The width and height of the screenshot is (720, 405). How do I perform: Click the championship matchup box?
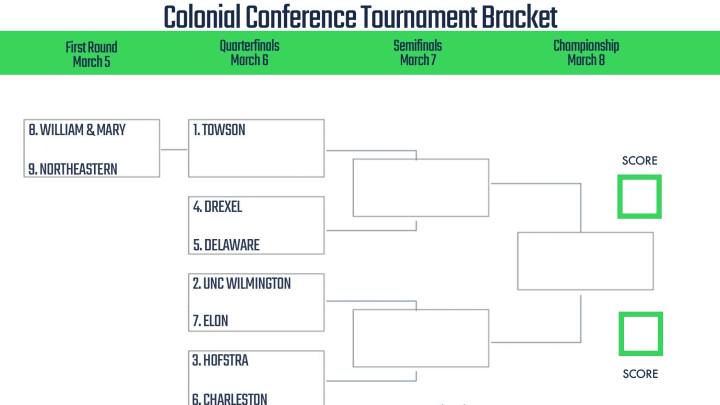coord(585,261)
